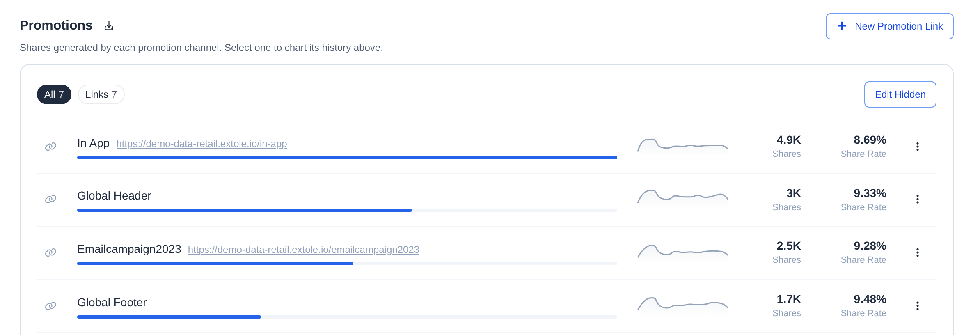Click the Promotions section heading
Screen dimensions: 980x335
pyautogui.click(x=56, y=25)
